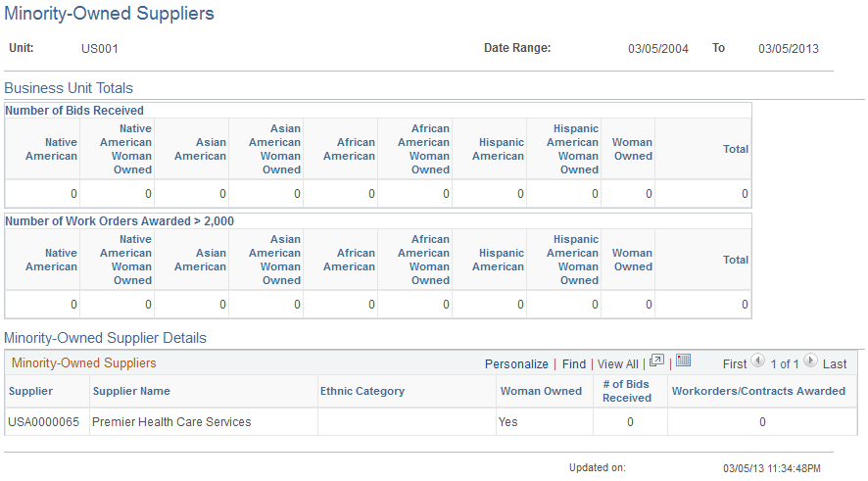Click the Minority-Owned Suppliers page title

pyautogui.click(x=109, y=14)
